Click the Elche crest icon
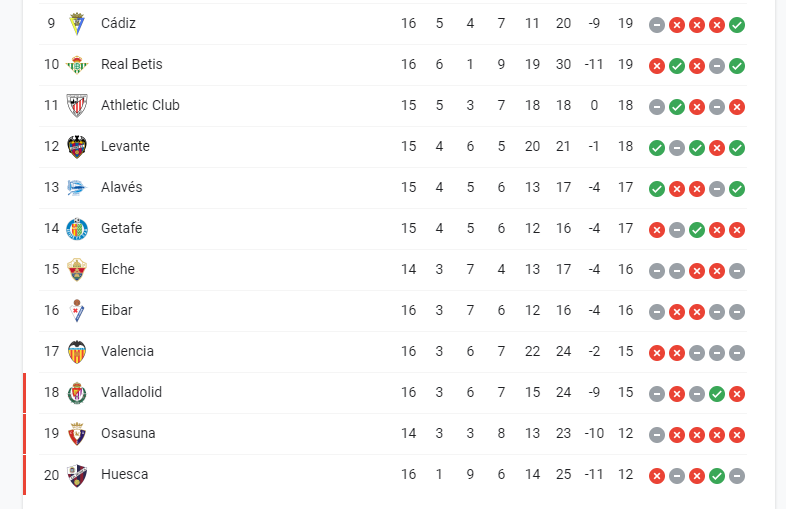 77,270
